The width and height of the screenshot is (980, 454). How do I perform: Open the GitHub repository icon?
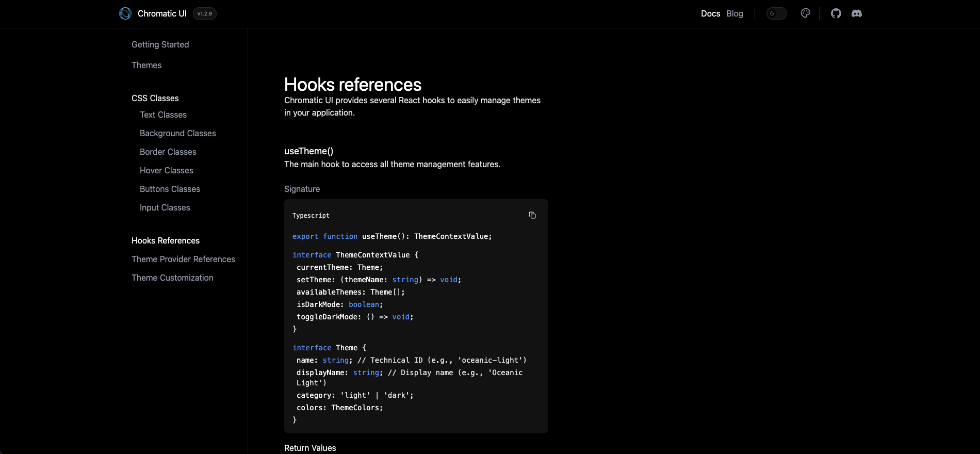[x=836, y=13]
